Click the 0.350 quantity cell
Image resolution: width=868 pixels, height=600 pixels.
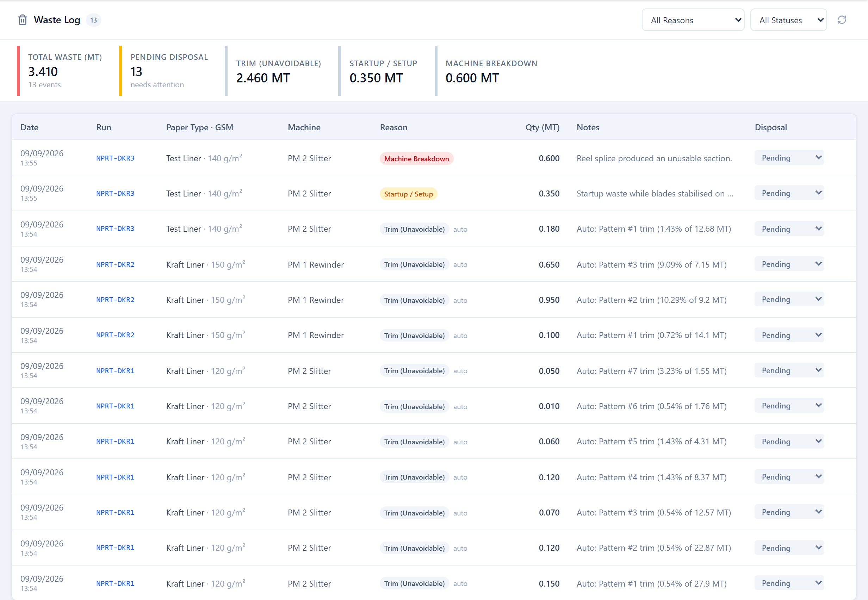tap(549, 194)
